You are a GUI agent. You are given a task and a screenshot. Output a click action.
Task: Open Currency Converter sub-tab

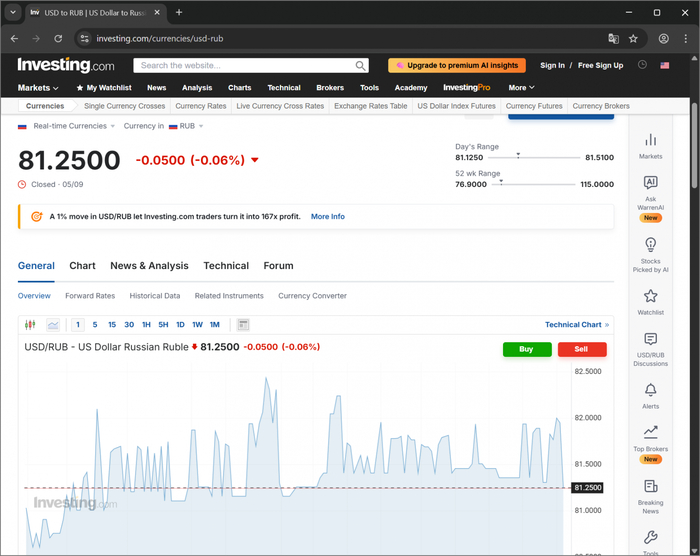point(312,296)
